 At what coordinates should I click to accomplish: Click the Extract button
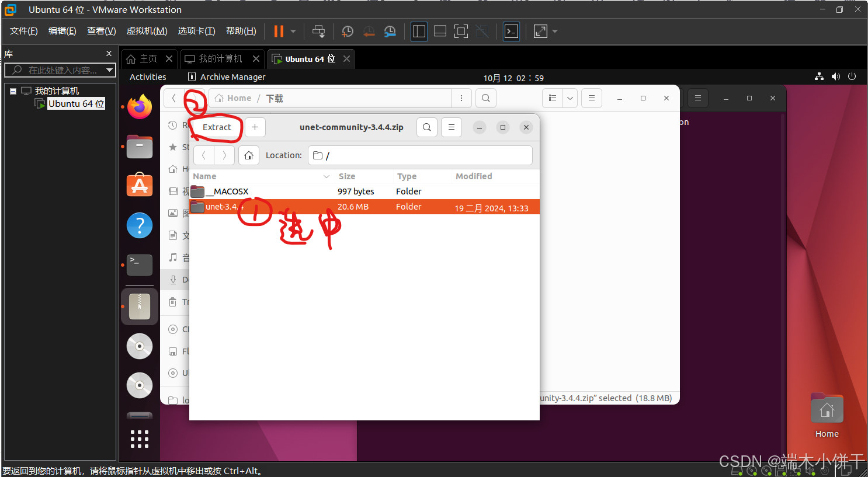pos(217,127)
